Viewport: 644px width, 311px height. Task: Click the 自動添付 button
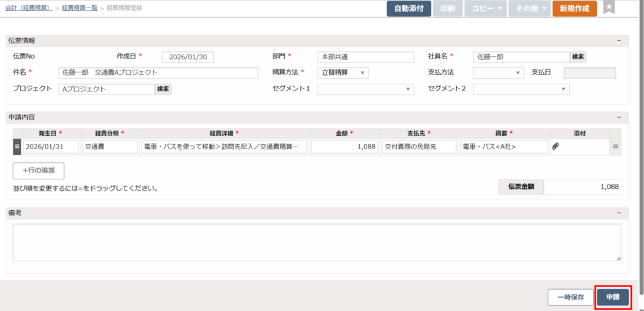pyautogui.click(x=409, y=9)
